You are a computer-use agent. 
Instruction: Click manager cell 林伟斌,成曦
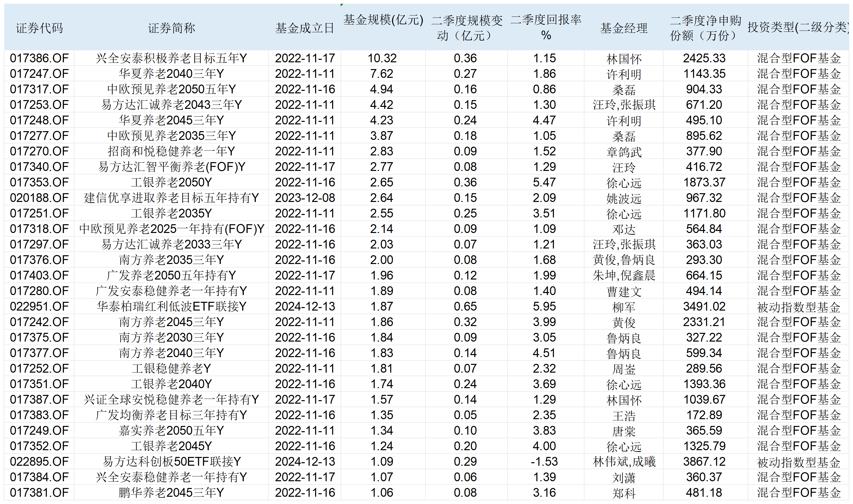[x=624, y=461]
